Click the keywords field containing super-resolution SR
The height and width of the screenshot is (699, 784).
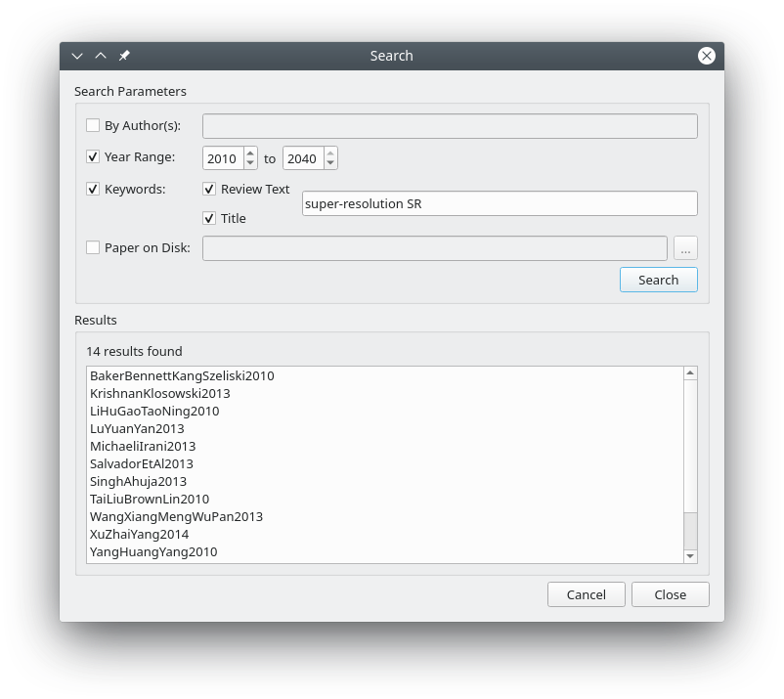pyautogui.click(x=500, y=203)
